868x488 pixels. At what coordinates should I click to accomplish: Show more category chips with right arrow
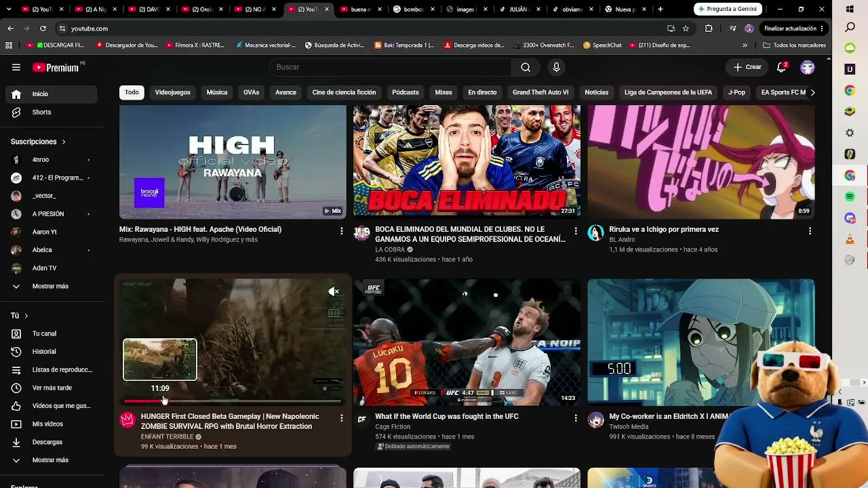(812, 92)
